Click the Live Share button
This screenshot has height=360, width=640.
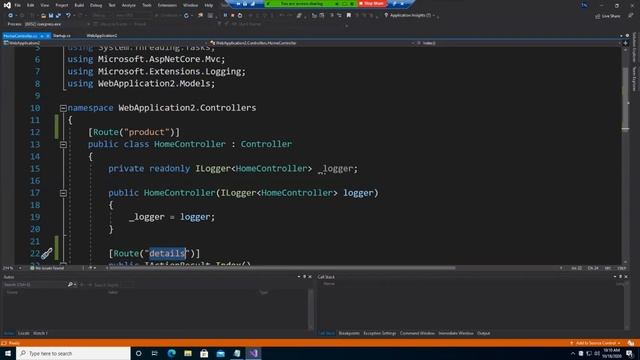click(x=608, y=16)
